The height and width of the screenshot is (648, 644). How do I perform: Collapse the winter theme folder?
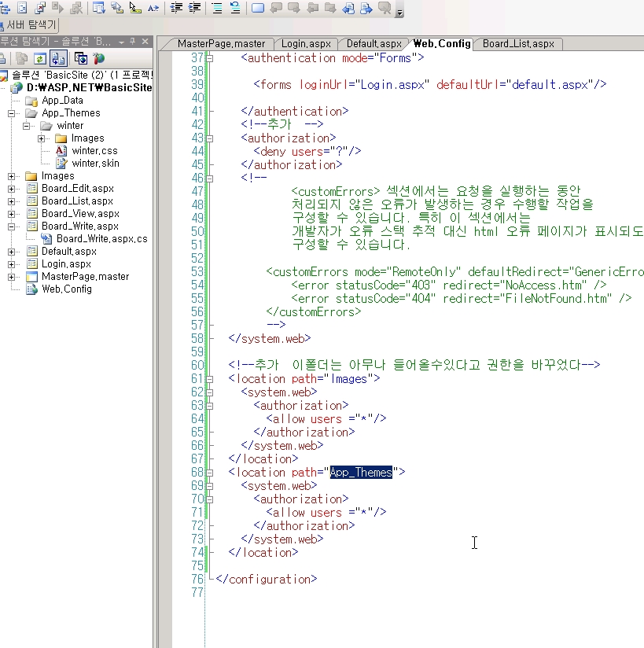click(x=27, y=126)
